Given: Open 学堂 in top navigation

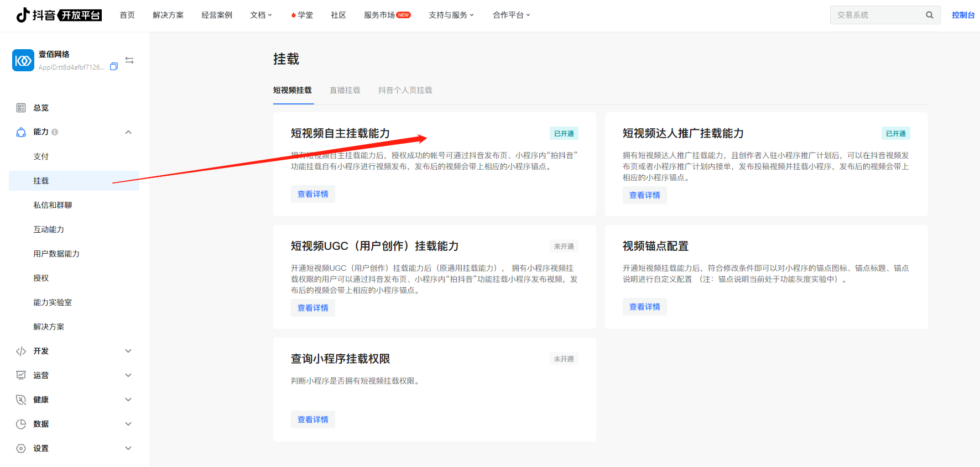Looking at the screenshot, I should pos(302,15).
